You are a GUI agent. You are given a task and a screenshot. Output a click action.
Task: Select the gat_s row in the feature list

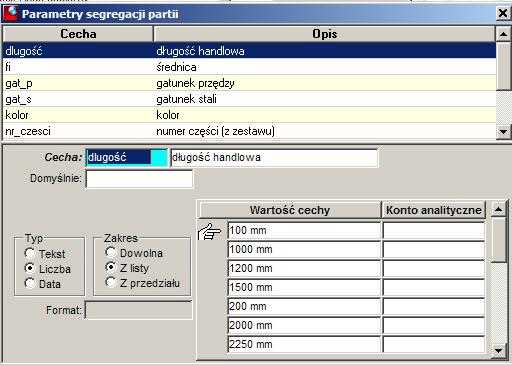249,99
